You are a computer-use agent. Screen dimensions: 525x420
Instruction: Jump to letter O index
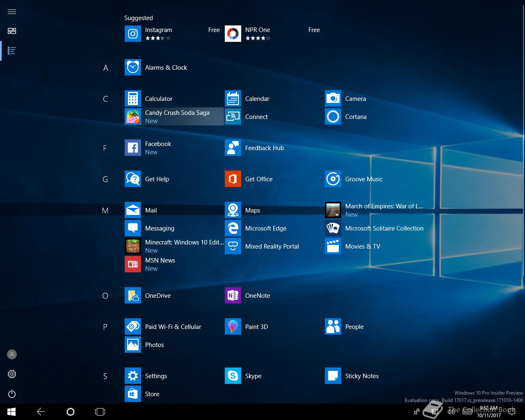(x=105, y=296)
